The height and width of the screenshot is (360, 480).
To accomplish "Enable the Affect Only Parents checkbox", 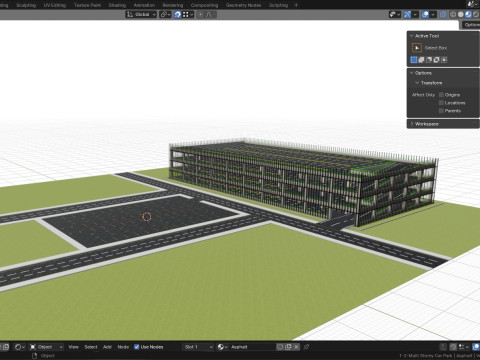I will 441,111.
